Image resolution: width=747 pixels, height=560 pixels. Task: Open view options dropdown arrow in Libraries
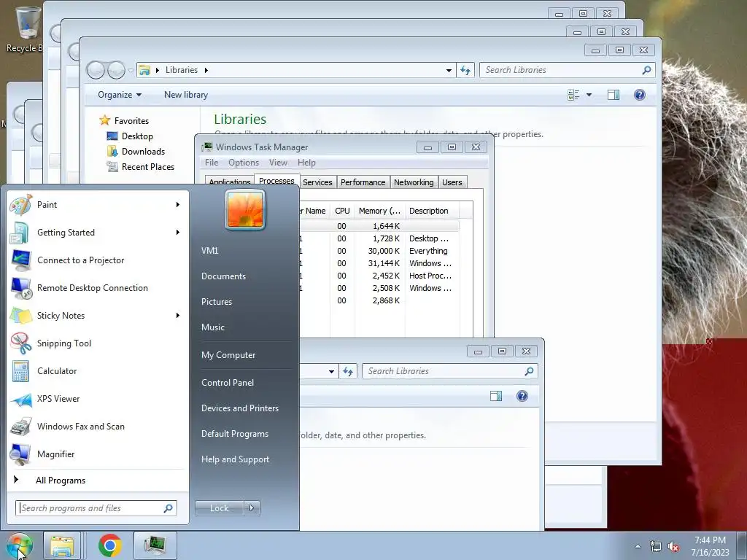click(x=589, y=95)
